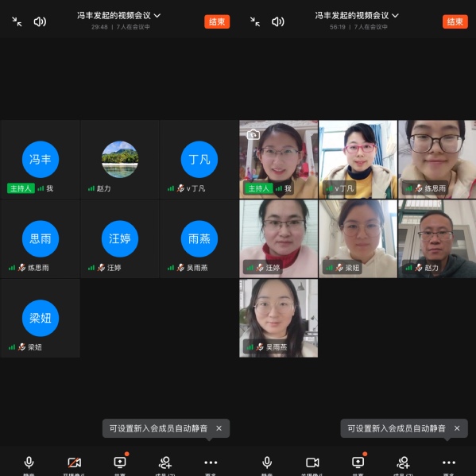This screenshot has height=476, width=476.
Task: Open members tab in the left toolbar
Action: [x=165, y=462]
